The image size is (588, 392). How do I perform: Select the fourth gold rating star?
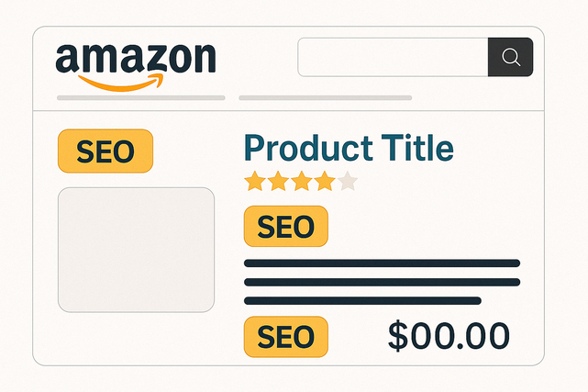[324, 181]
